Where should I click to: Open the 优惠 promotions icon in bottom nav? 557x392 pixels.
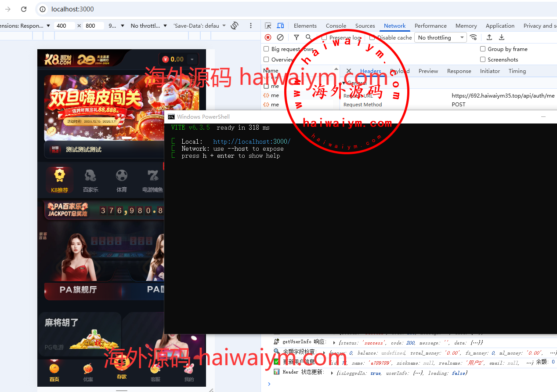[88, 372]
